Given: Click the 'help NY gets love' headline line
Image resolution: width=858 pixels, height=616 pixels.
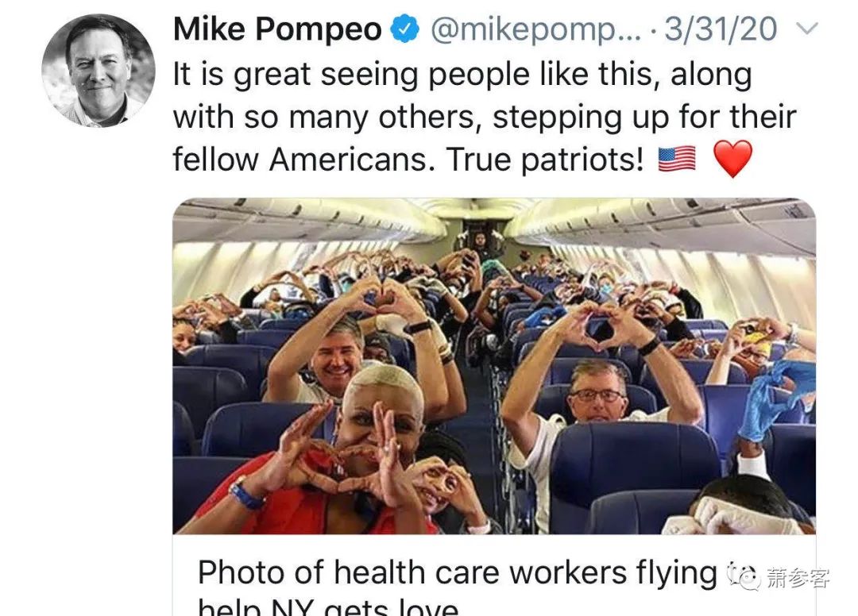Looking at the screenshot, I should (x=328, y=607).
